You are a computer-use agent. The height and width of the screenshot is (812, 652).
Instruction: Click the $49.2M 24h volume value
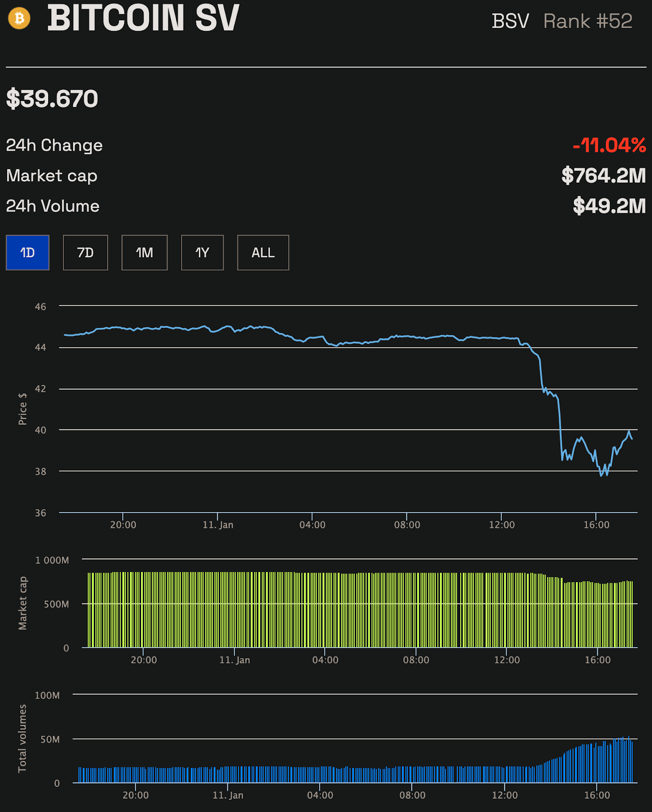pos(609,206)
